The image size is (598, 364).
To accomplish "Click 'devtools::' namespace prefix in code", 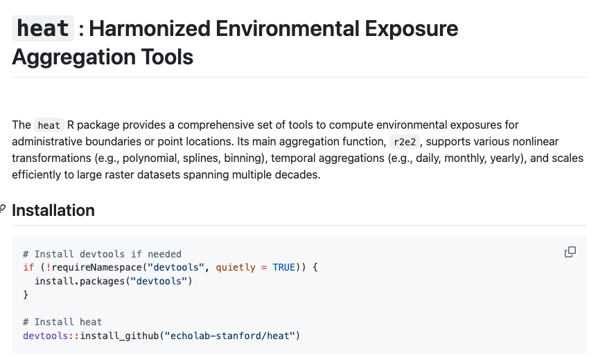I will [51, 336].
